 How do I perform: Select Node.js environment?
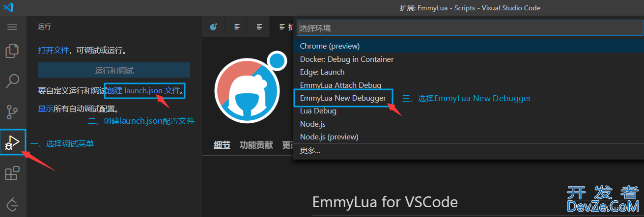[469, 124]
